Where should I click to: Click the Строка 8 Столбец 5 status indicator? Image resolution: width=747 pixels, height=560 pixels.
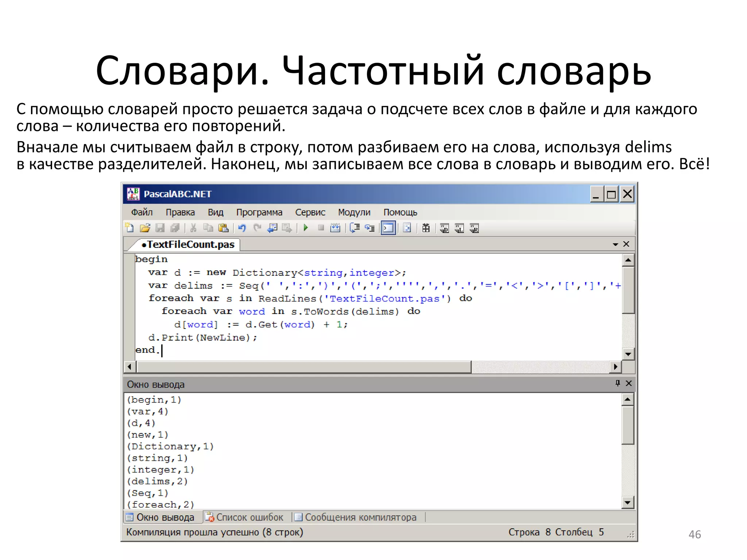pyautogui.click(x=556, y=532)
